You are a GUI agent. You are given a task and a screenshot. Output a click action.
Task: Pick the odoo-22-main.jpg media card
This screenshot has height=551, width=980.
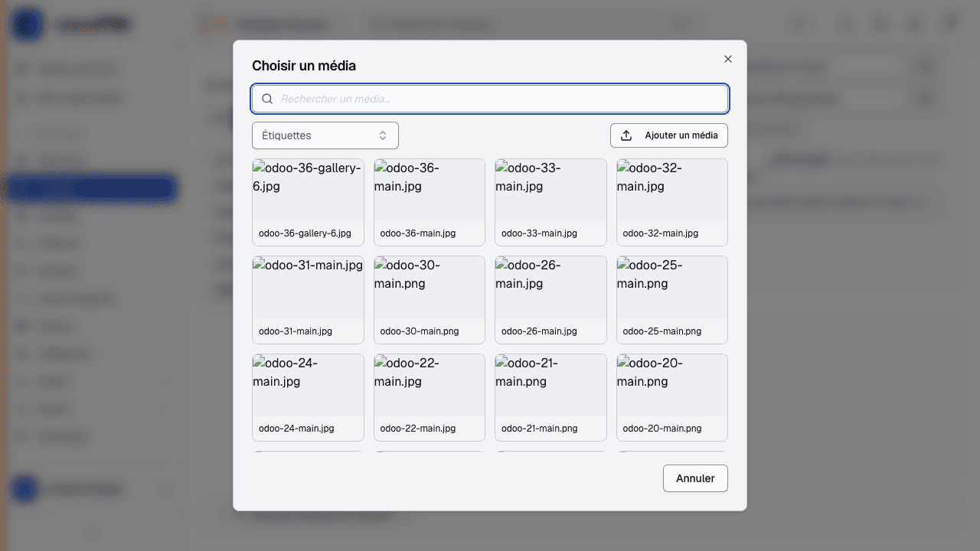[x=430, y=397]
